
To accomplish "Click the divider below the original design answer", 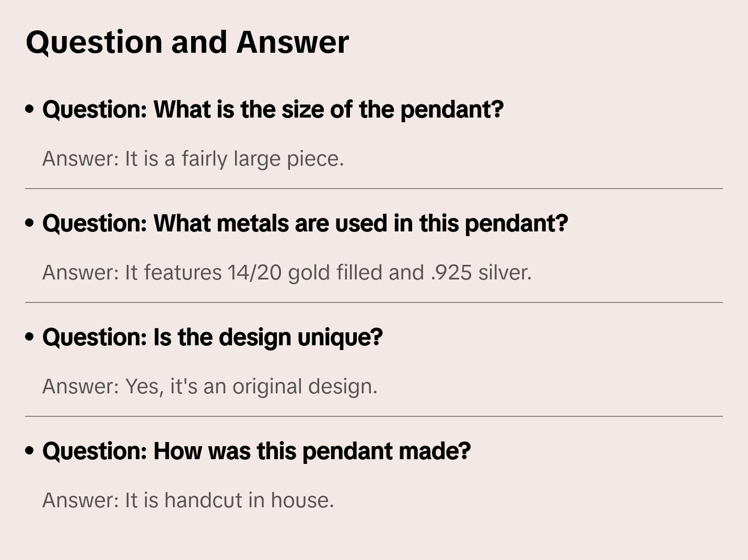I will click(x=374, y=416).
